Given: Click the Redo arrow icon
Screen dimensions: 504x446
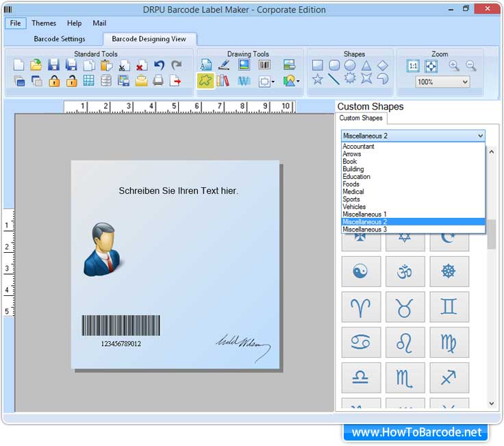Looking at the screenshot, I should point(177,65).
